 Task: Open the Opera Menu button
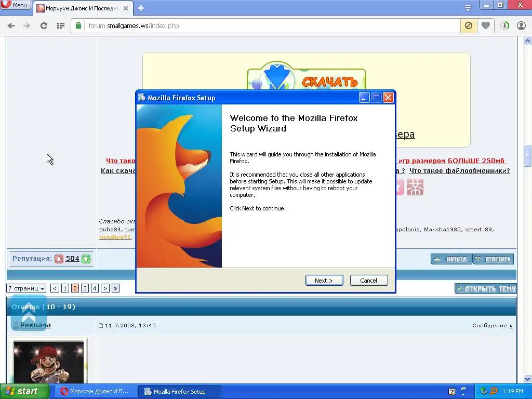click(15, 5)
